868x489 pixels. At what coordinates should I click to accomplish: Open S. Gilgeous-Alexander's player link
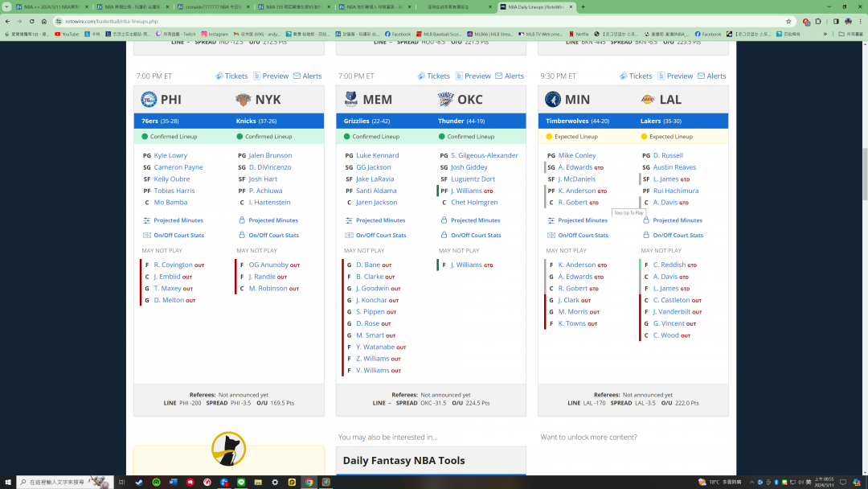click(485, 155)
